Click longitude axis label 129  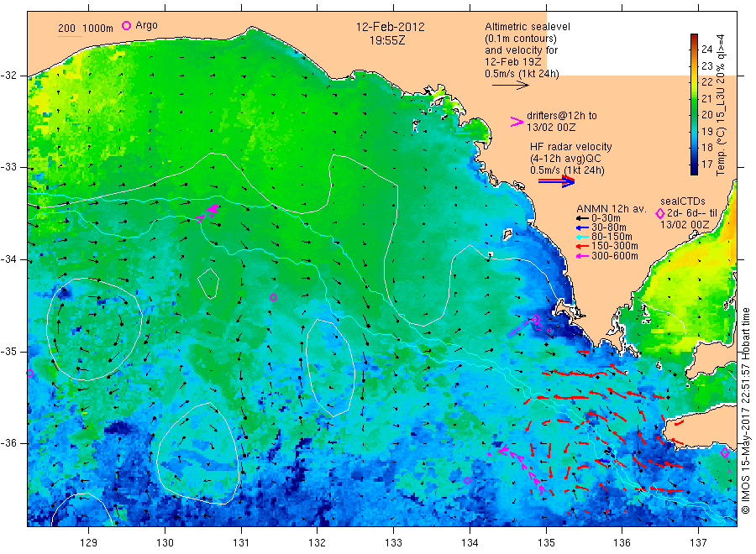point(89,543)
